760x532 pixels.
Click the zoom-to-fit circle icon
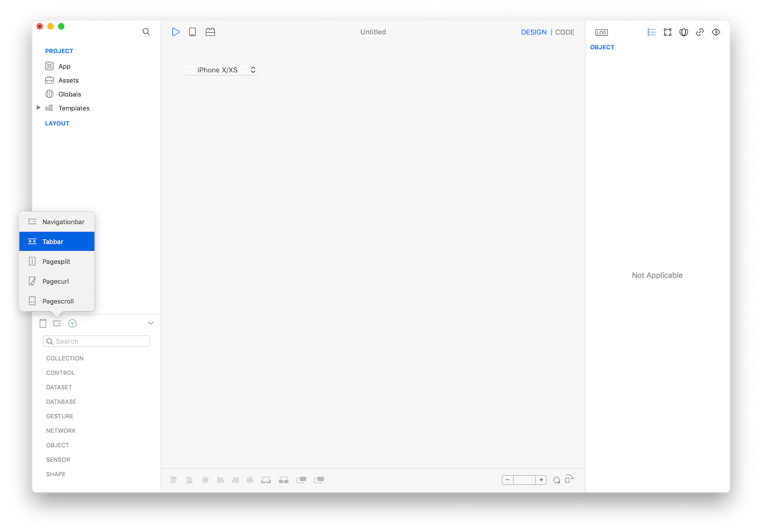click(x=556, y=480)
